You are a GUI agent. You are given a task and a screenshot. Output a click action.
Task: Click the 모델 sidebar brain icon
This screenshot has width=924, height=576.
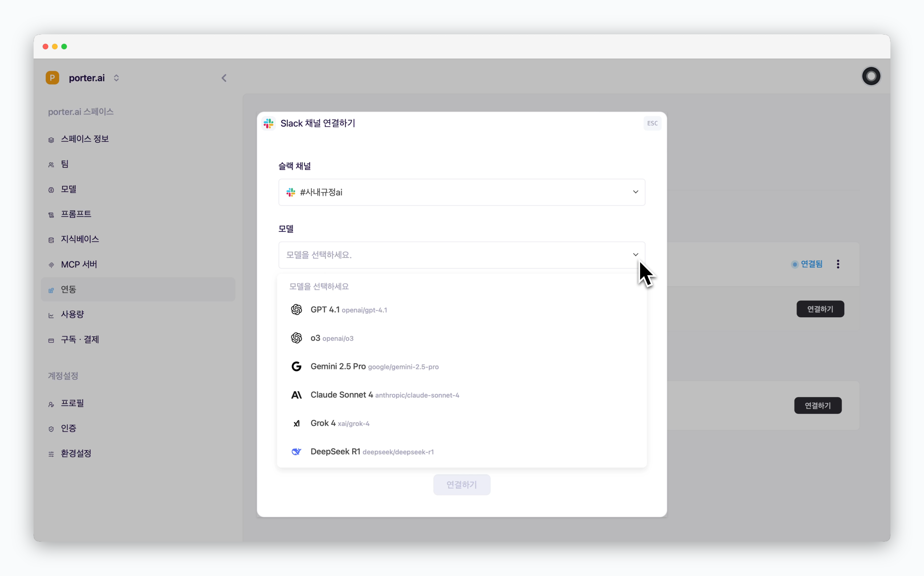tap(51, 190)
